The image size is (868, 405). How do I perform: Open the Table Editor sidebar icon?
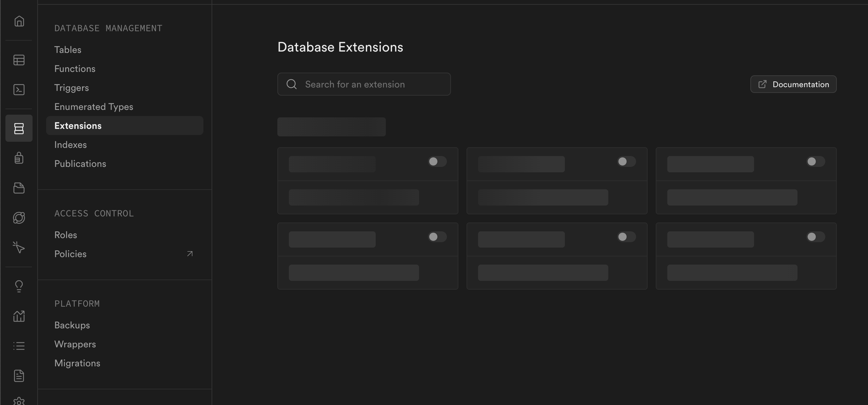coord(19,60)
